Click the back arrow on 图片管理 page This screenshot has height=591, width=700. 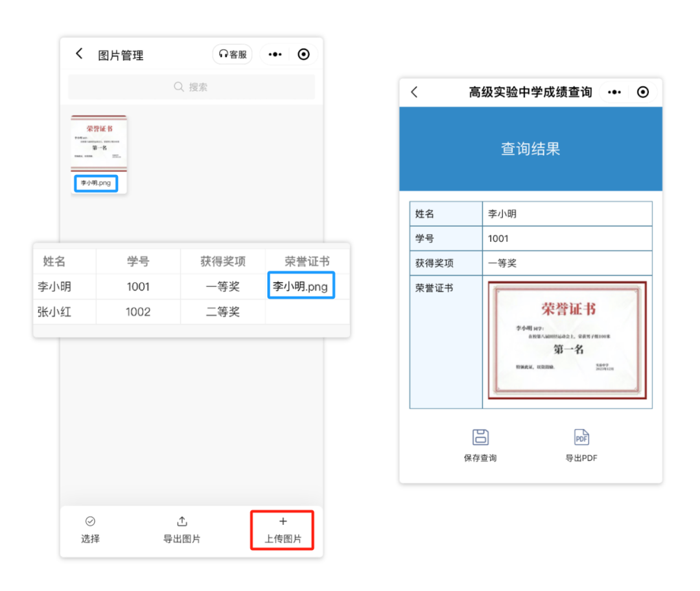[x=78, y=54]
